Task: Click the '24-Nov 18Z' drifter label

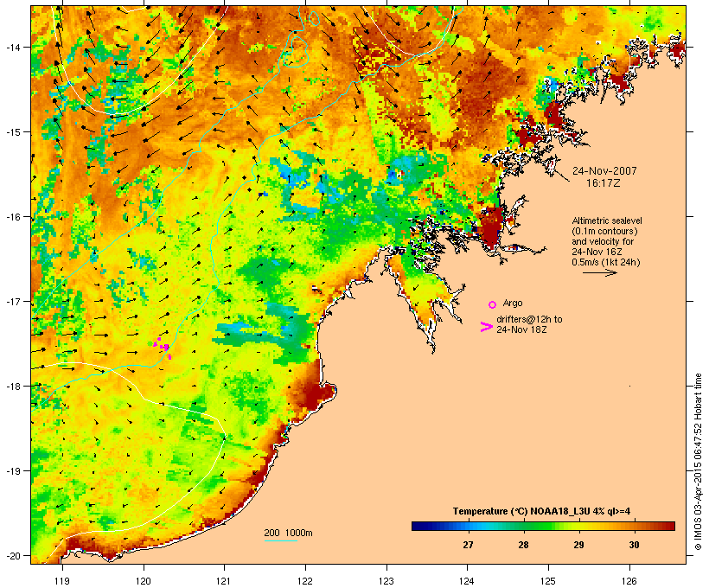Action: (521, 329)
